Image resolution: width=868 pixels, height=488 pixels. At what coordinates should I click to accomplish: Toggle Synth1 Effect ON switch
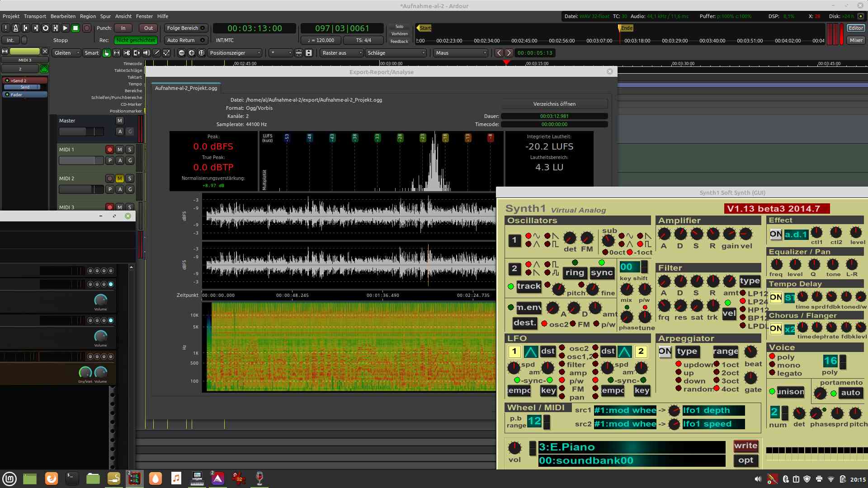pos(776,234)
